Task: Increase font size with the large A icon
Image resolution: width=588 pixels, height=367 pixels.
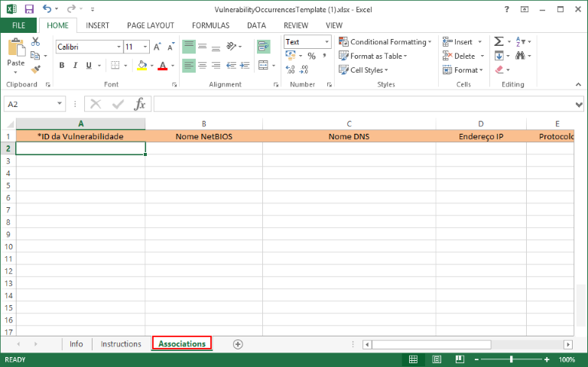Action: [x=157, y=47]
